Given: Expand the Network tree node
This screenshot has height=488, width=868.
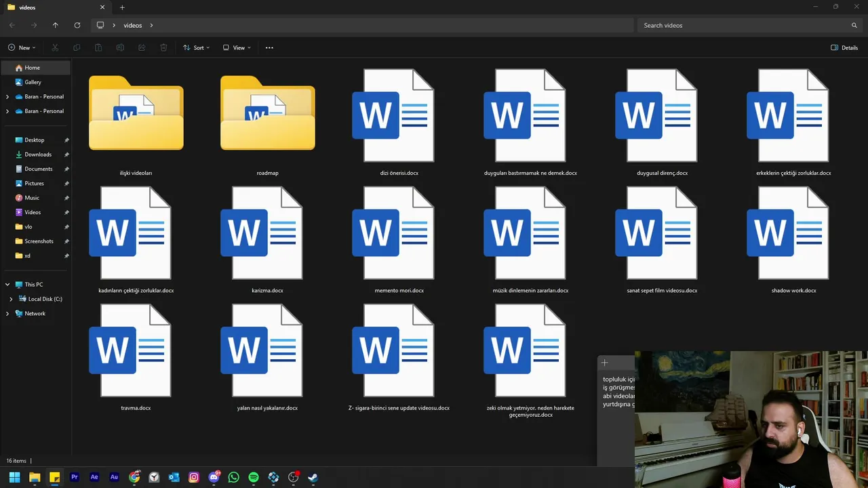Looking at the screenshot, I should point(7,313).
